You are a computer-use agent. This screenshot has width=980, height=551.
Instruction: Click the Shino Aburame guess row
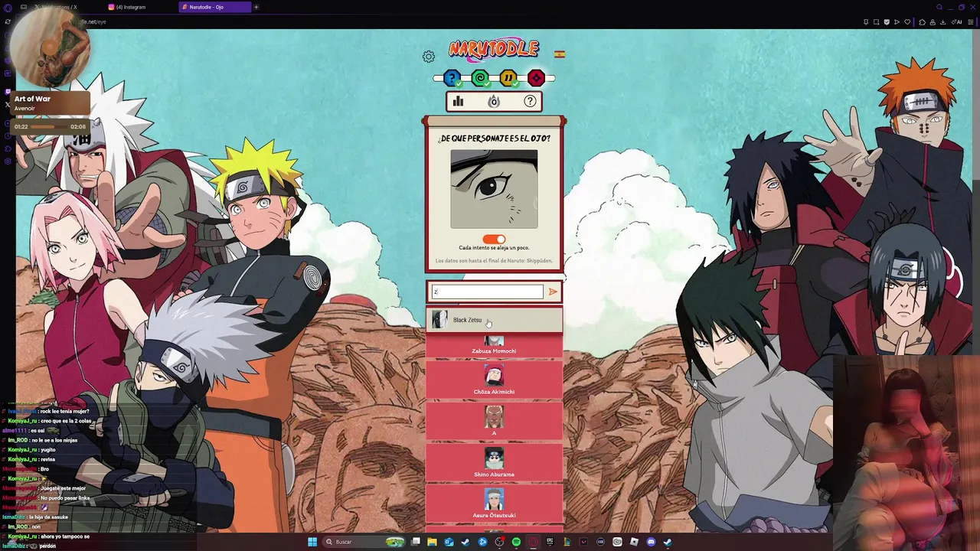[494, 463]
